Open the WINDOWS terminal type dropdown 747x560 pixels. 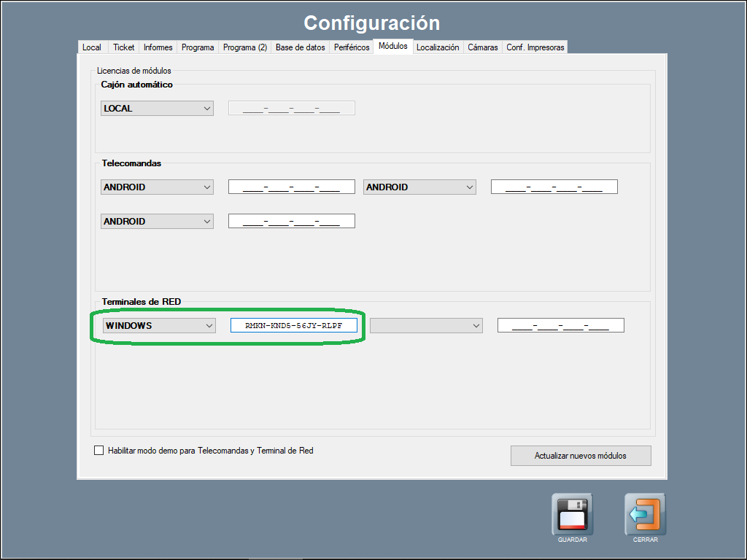pos(159,326)
